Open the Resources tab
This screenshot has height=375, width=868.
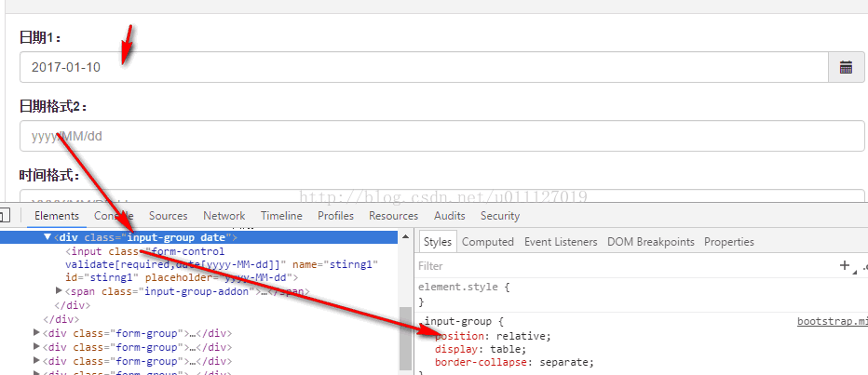[x=393, y=216]
